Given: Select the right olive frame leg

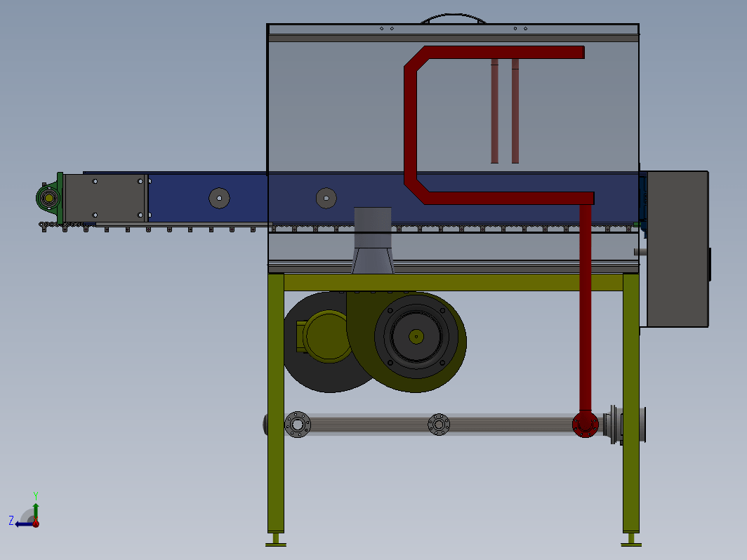Looking at the screenshot, I should click(x=631, y=403).
